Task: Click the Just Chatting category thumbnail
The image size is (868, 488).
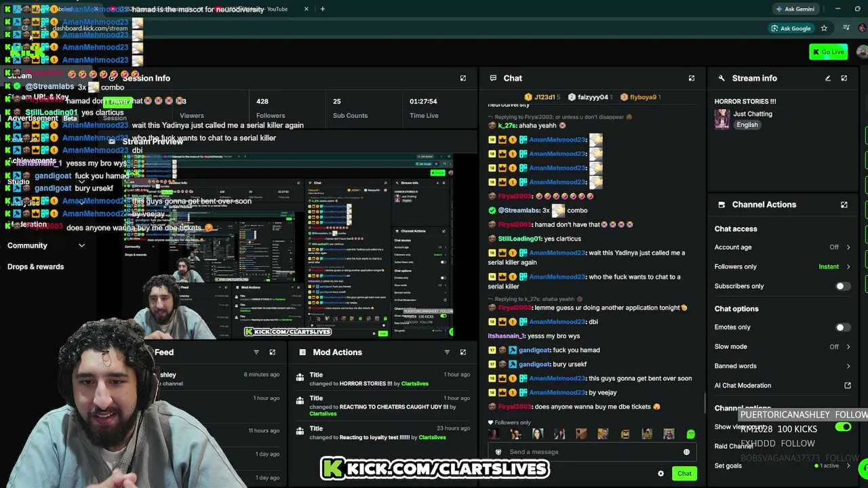Action: [722, 119]
